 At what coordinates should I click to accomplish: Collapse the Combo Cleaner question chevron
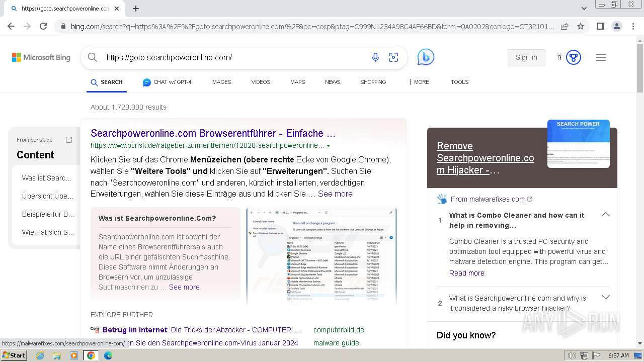[x=606, y=215]
